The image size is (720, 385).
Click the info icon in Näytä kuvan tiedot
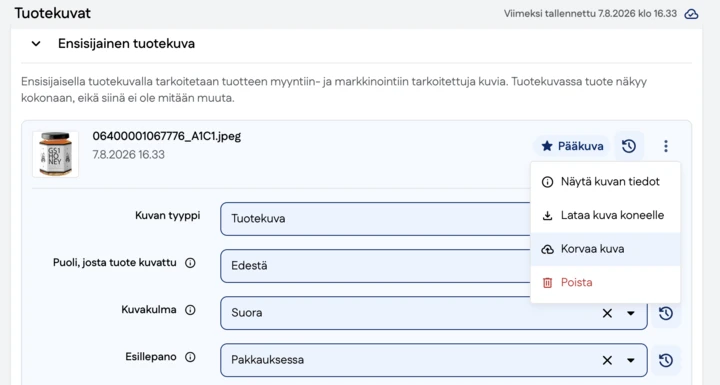(547, 182)
